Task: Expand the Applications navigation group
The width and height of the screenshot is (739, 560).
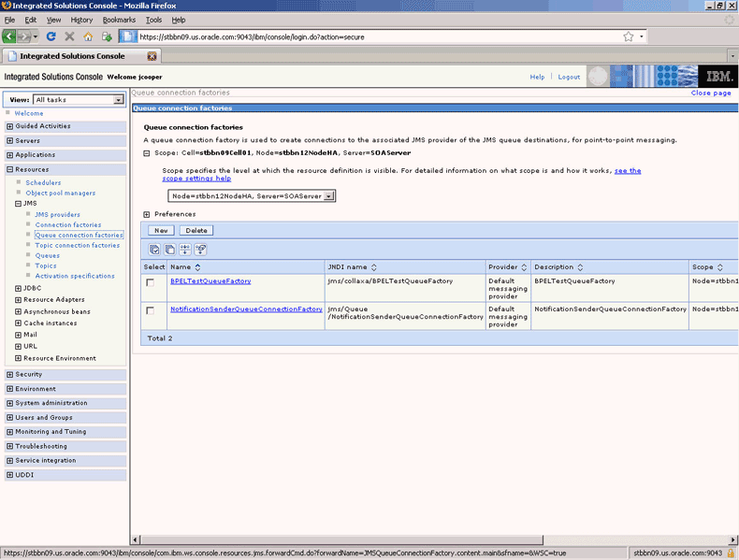Action: point(10,155)
